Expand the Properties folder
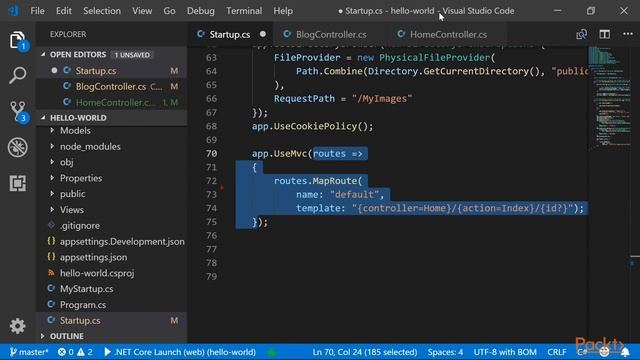This screenshot has height=360, width=640. click(x=81, y=178)
